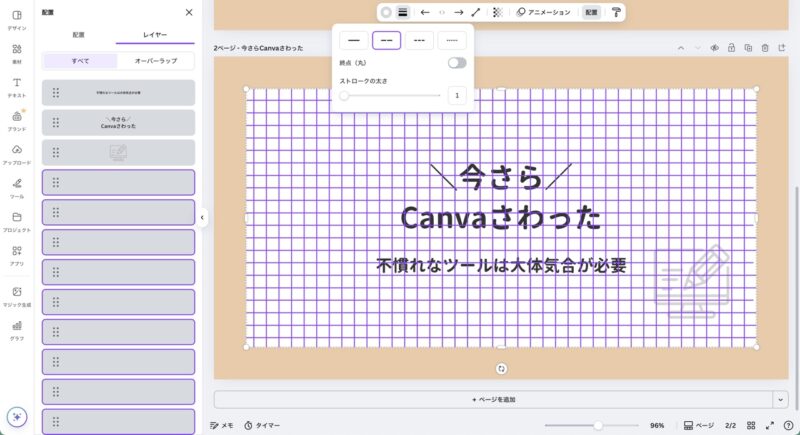Select the subtitle text layer row
The width and height of the screenshot is (800, 435).
[118, 93]
